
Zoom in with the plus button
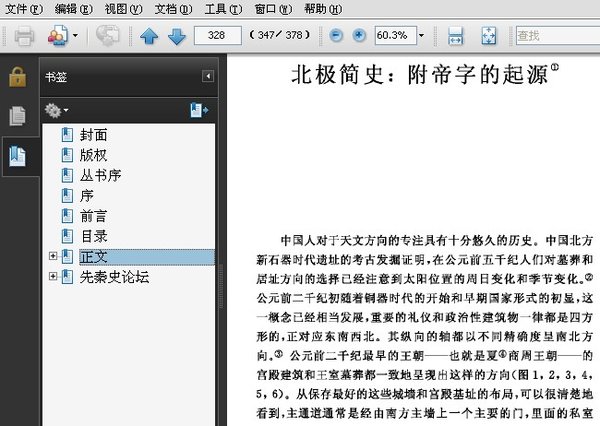tap(359, 36)
